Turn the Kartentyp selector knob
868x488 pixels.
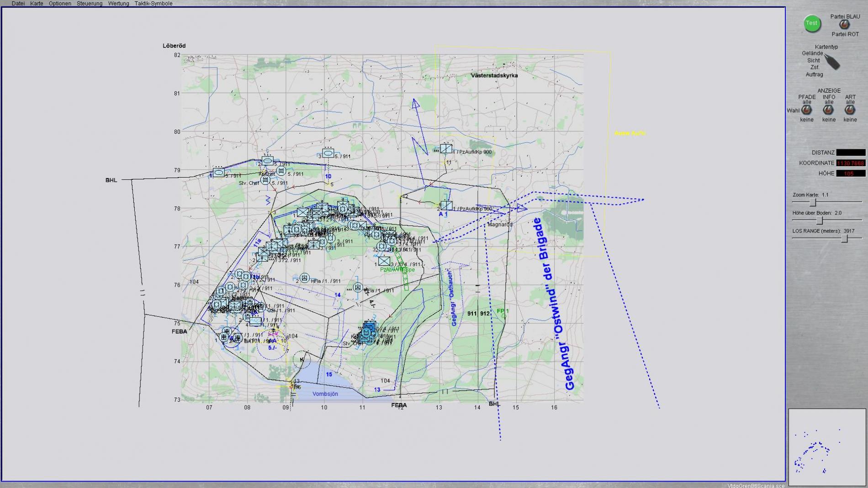(832, 63)
